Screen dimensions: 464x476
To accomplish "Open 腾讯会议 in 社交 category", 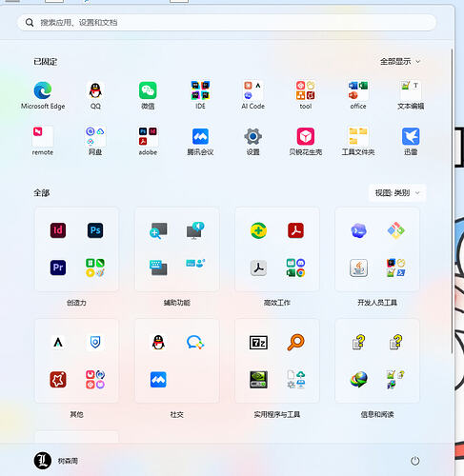I will (158, 380).
